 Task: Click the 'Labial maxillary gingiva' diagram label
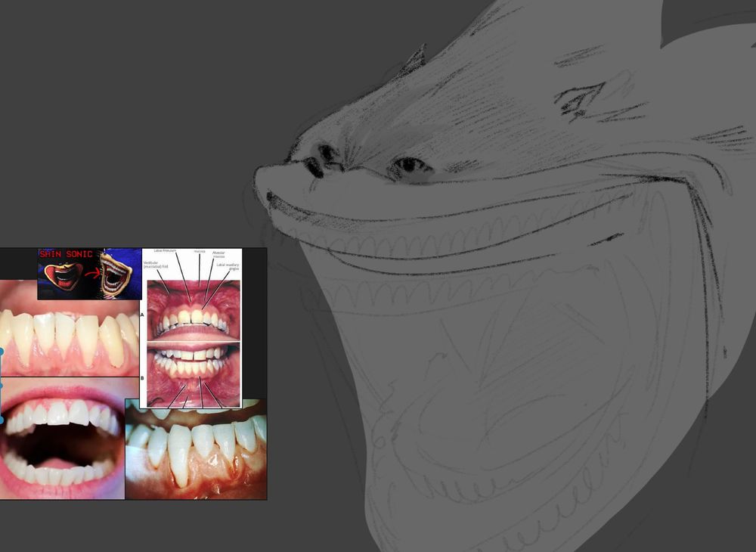click(228, 266)
